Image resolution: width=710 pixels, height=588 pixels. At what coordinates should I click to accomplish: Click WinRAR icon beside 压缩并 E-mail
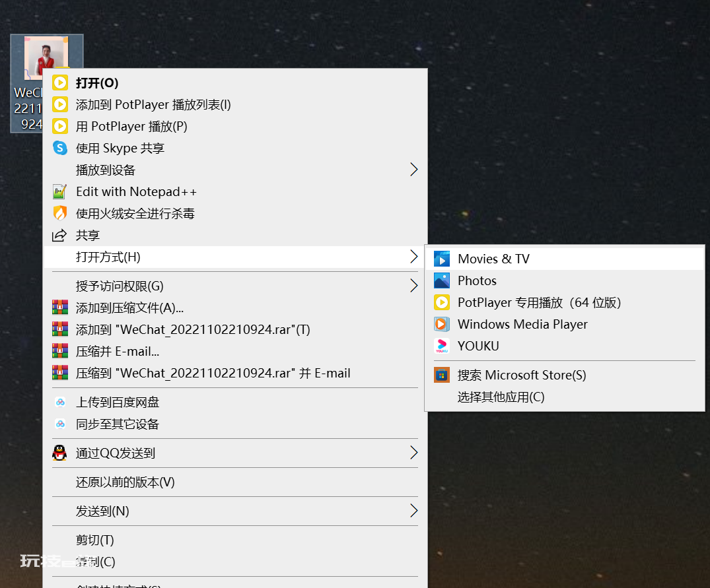59,351
